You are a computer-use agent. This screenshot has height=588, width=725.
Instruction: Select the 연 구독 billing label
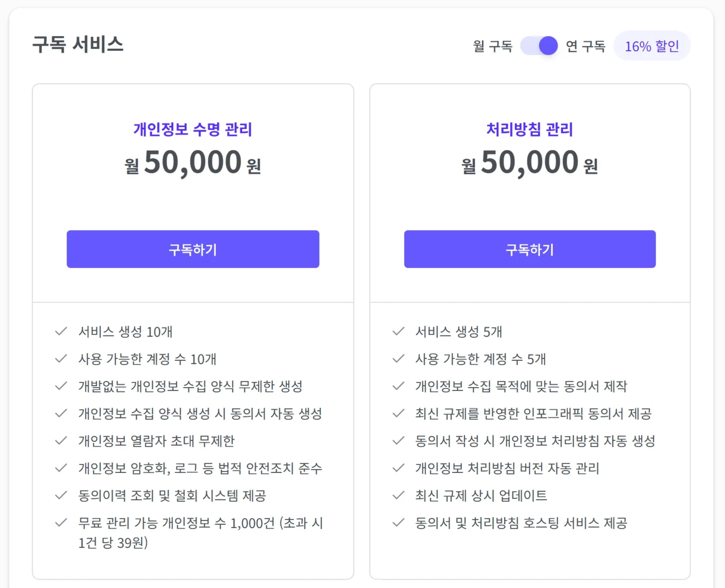(x=586, y=46)
